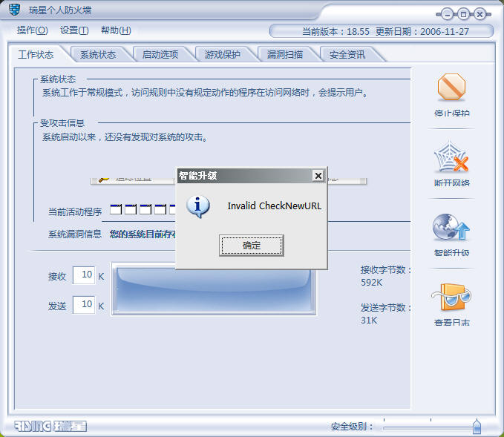
Task: Click the blue info icon in dialog
Action: coord(198,206)
